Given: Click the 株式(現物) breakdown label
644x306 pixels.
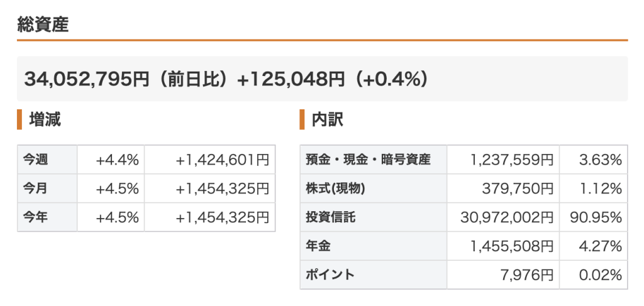Looking at the screenshot, I should [335, 189].
